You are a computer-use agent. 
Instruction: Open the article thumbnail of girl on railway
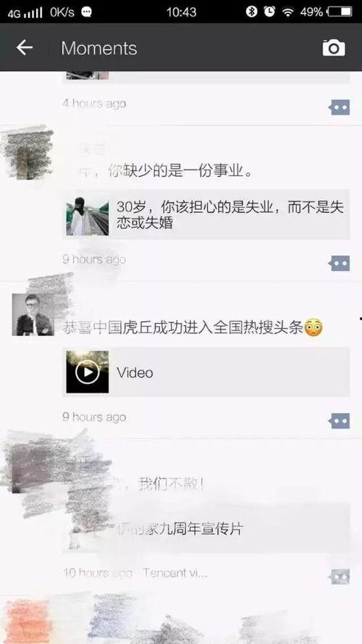pos(88,214)
